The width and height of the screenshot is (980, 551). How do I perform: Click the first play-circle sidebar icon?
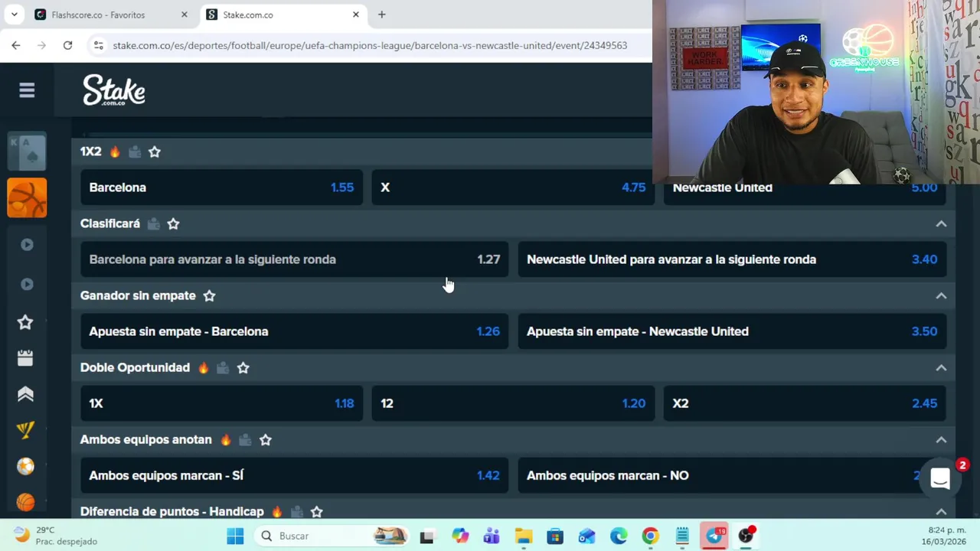click(x=27, y=245)
